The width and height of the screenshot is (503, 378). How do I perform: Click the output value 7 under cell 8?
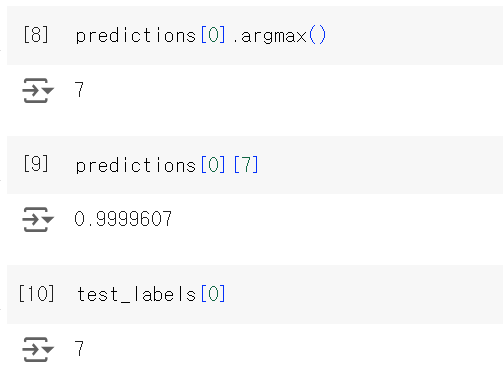[x=79, y=90]
